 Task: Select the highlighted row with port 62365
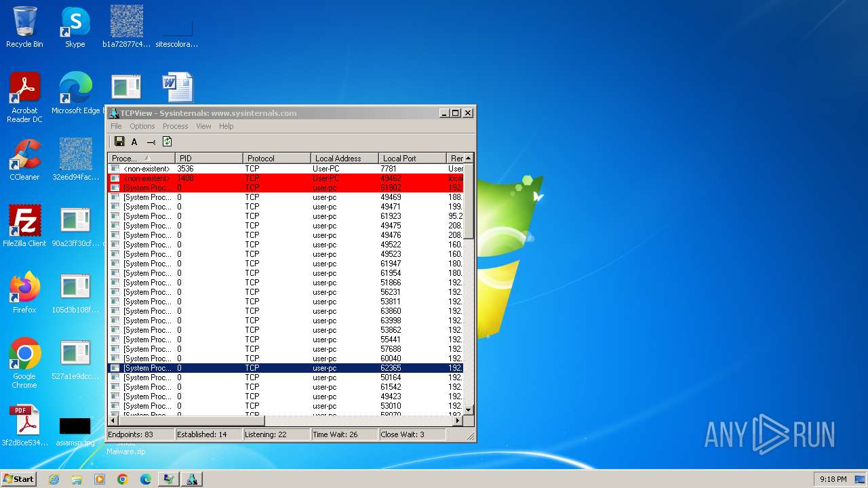(285, 368)
